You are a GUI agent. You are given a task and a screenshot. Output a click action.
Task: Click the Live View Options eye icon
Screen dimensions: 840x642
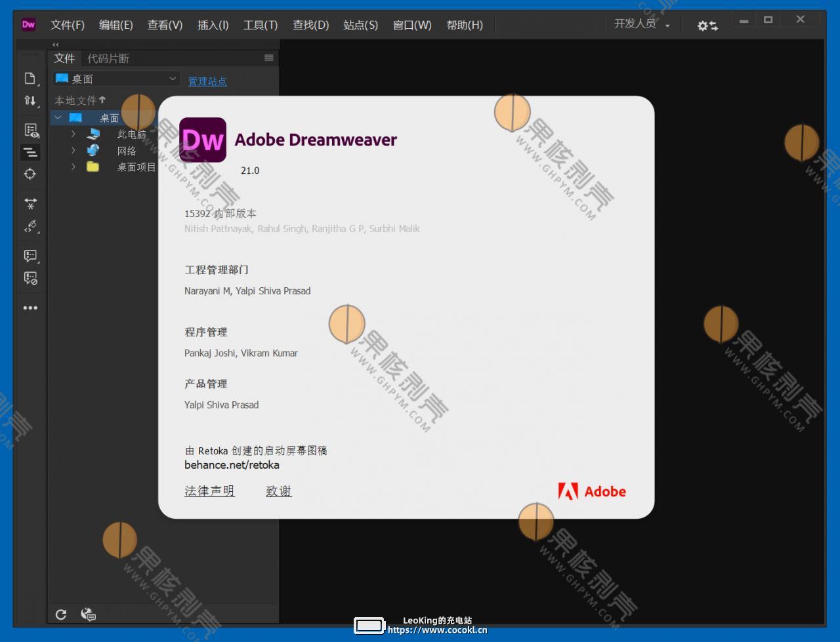[31, 130]
